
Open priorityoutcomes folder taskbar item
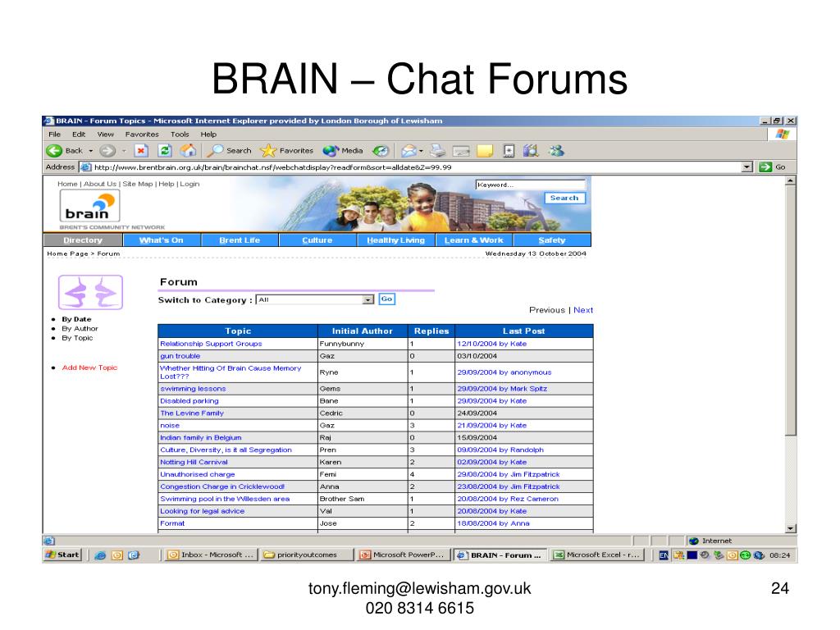point(307,555)
